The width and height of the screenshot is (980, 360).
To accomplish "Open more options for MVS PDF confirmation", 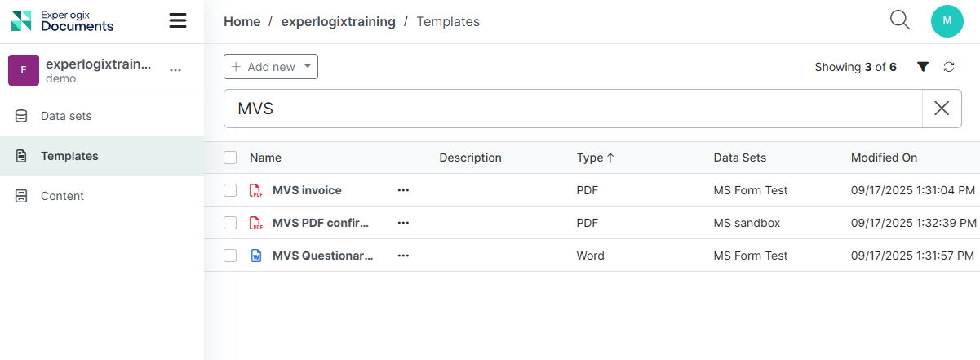I will click(x=403, y=223).
